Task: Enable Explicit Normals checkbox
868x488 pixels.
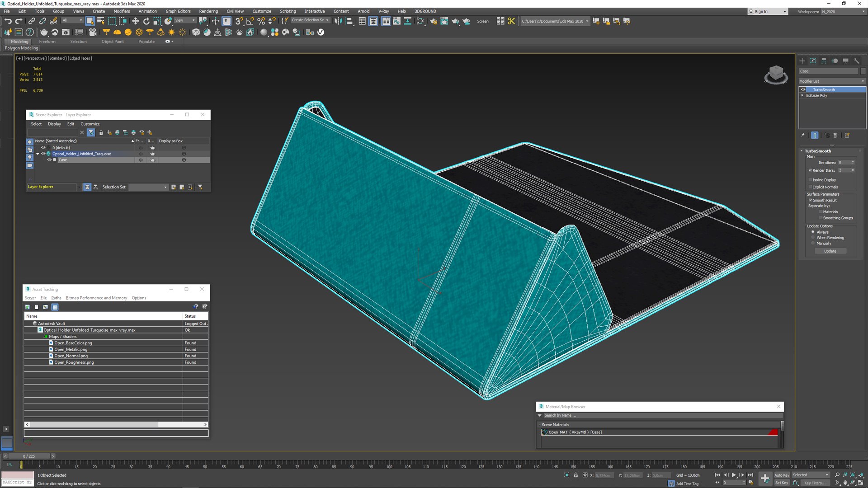Action: (810, 187)
